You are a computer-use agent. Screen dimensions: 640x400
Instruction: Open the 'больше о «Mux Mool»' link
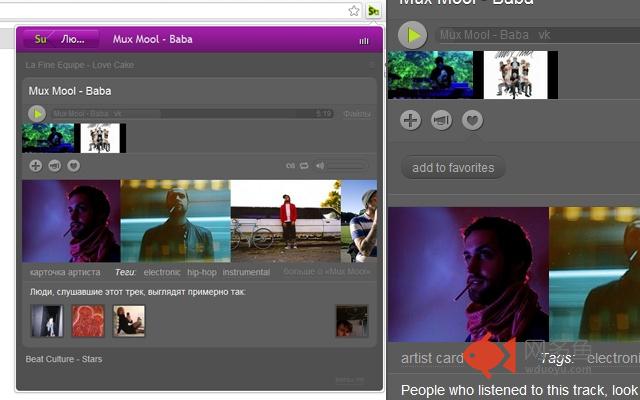[x=327, y=272]
